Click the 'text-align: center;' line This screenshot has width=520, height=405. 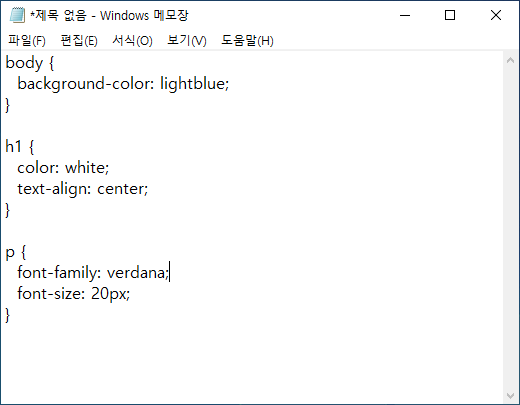[82, 189]
